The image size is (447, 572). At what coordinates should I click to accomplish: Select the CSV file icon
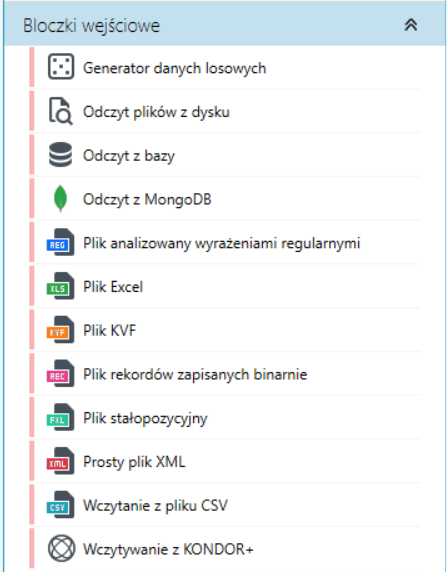coord(60,505)
